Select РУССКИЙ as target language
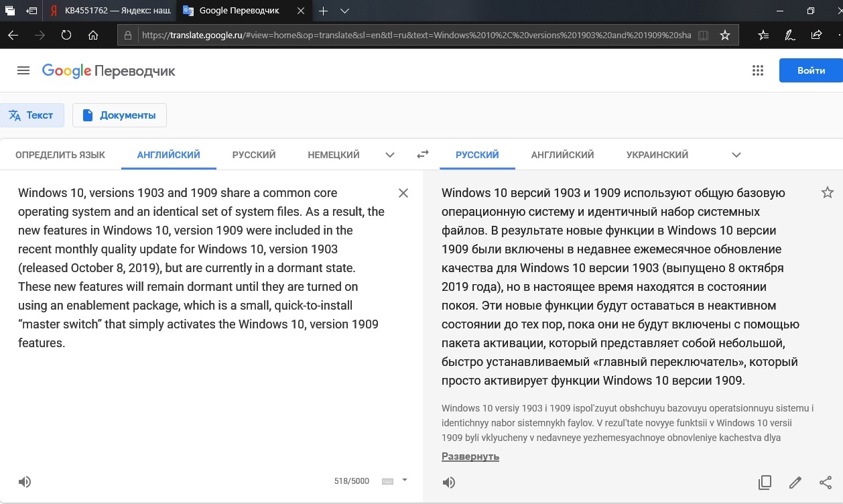The image size is (843, 504). [477, 155]
